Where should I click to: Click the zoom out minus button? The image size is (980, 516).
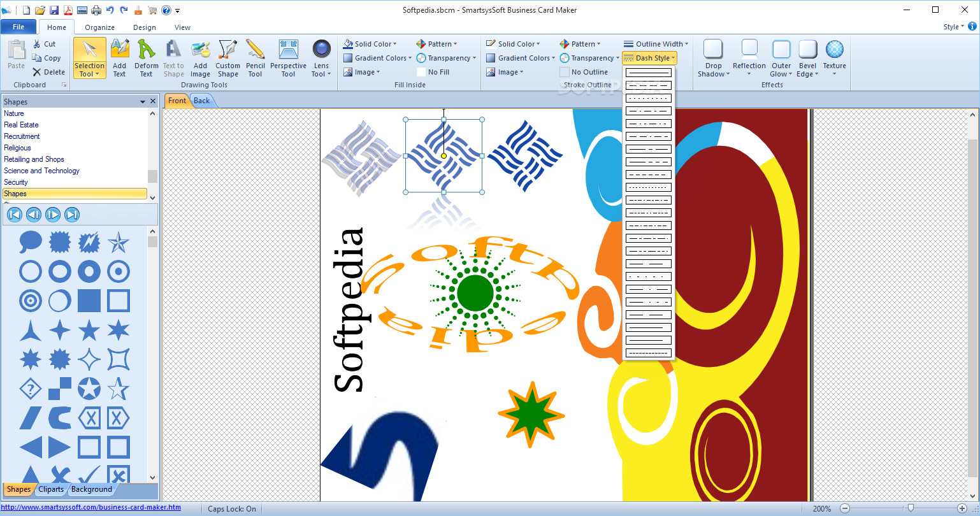845,508
